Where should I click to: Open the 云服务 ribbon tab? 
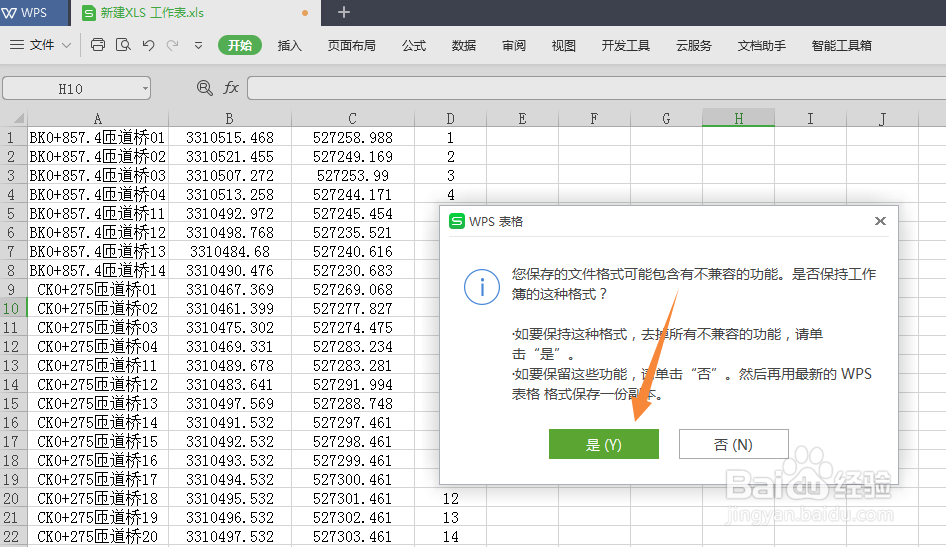pos(694,46)
